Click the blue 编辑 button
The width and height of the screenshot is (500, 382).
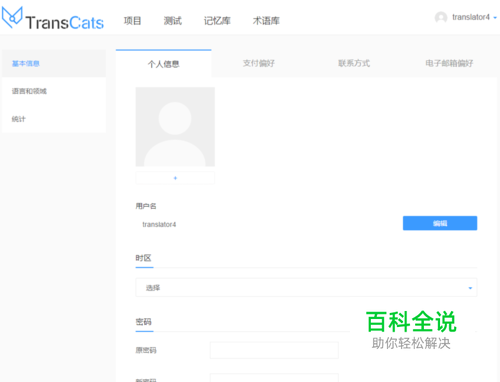[x=440, y=223]
